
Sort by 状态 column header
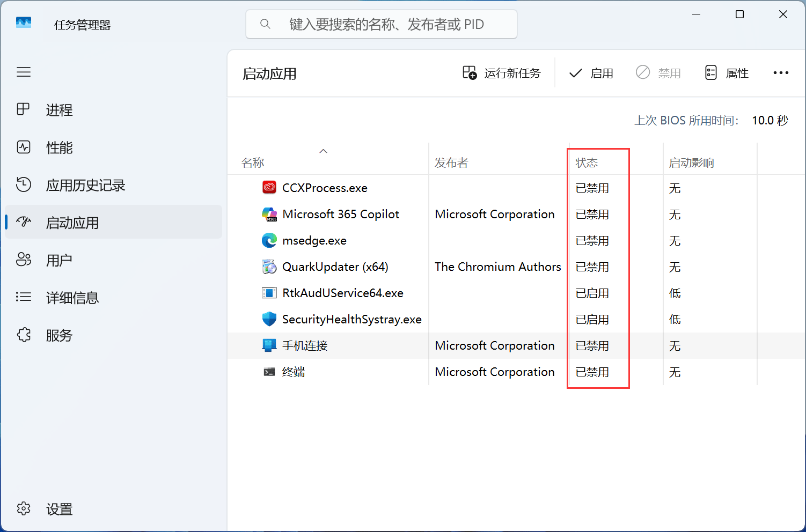[x=587, y=162]
